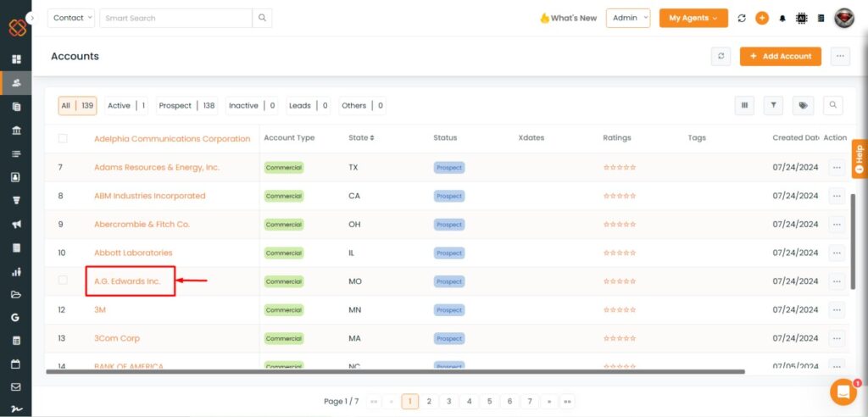Click the Add Account button
This screenshot has height=417, width=868.
[781, 56]
